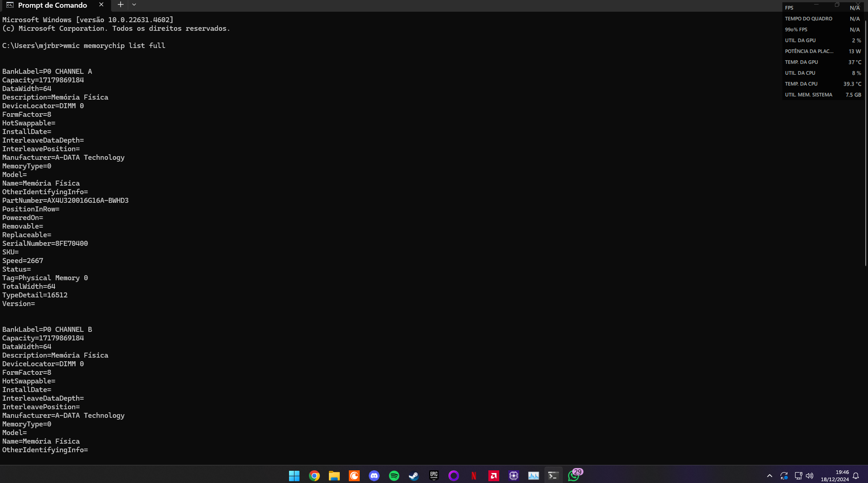
Task: Open the Windows Start menu
Action: coord(294,476)
